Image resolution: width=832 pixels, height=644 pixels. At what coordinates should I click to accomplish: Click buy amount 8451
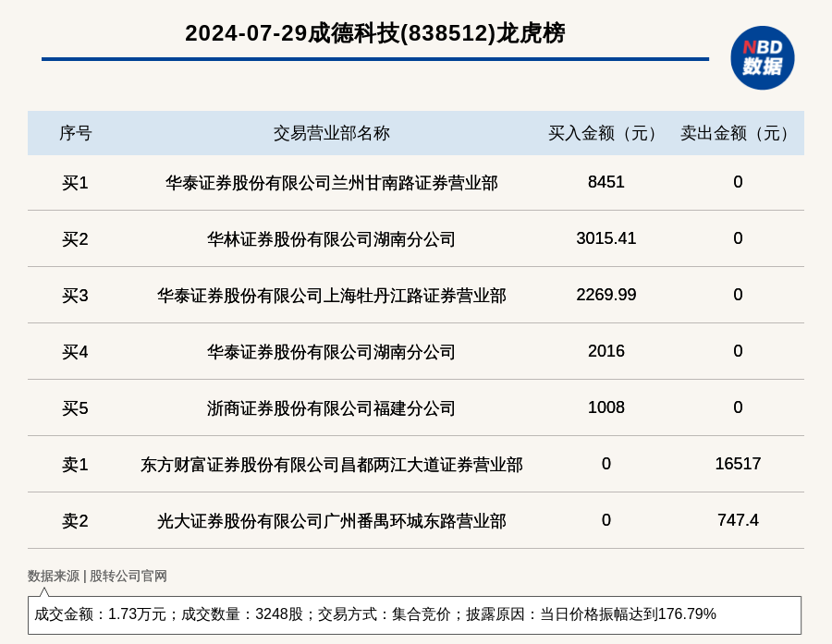point(606,182)
